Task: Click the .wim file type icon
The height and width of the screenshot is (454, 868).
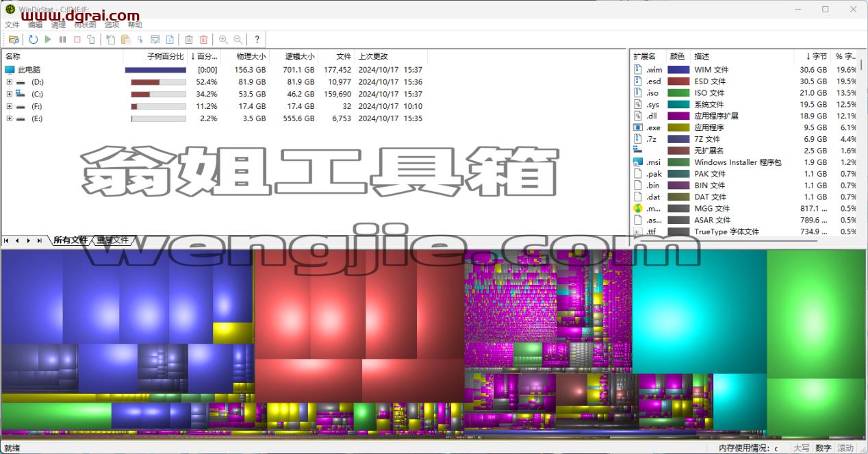Action: pyautogui.click(x=638, y=70)
